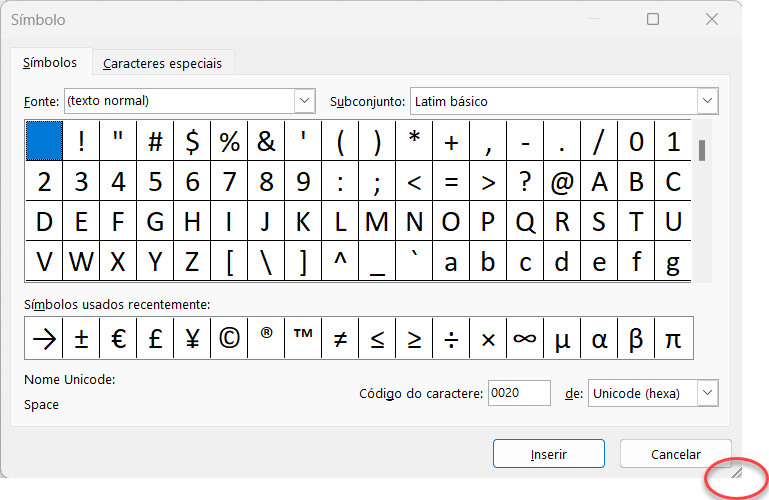Screen dimensions: 769x500
Task: Select the capital letter A cell
Action: pos(599,181)
